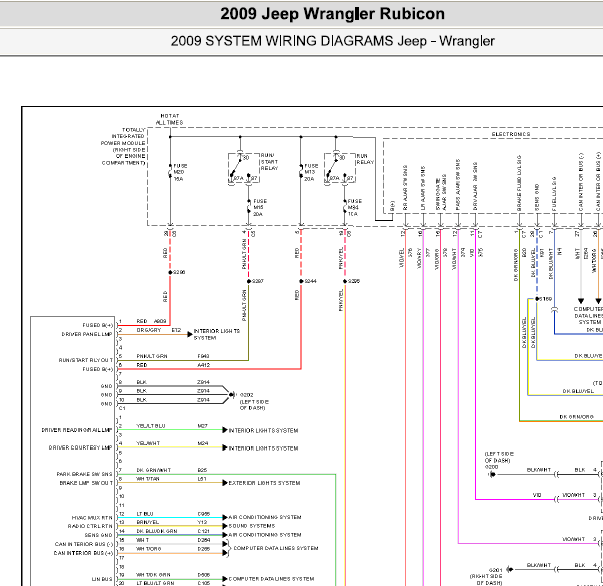Click the horizontal "DK GRN/ORG" wire label

point(576,417)
